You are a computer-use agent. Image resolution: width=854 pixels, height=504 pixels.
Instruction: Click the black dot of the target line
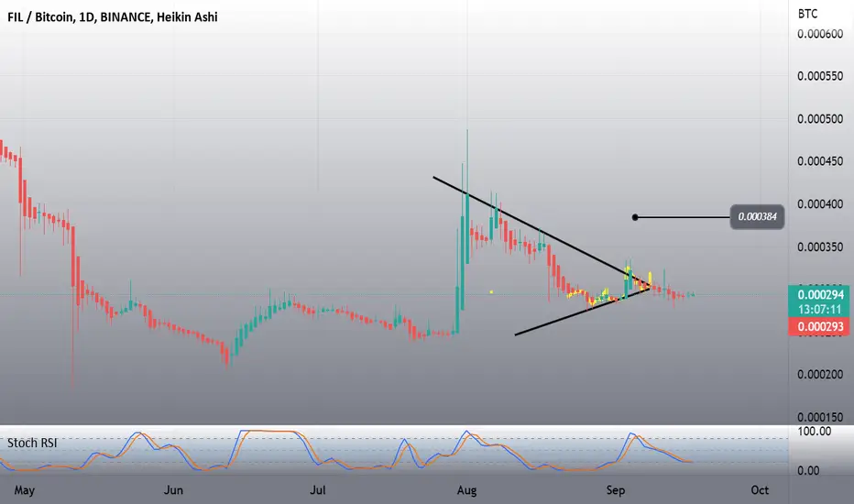pyautogui.click(x=635, y=217)
